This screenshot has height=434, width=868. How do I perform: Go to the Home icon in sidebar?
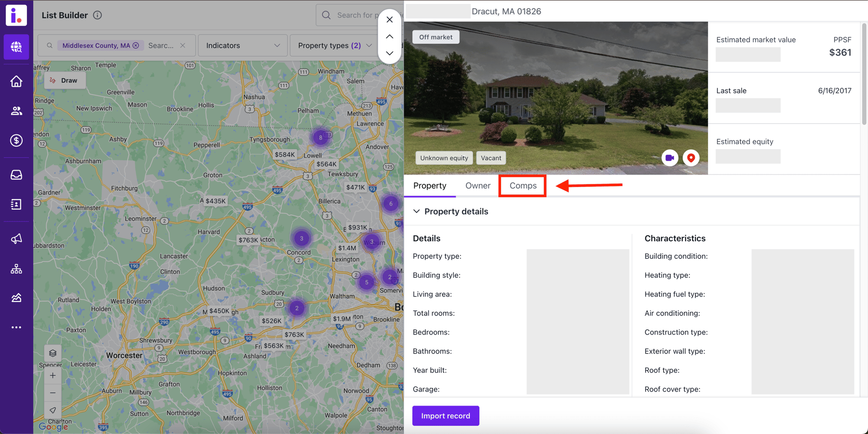16,81
